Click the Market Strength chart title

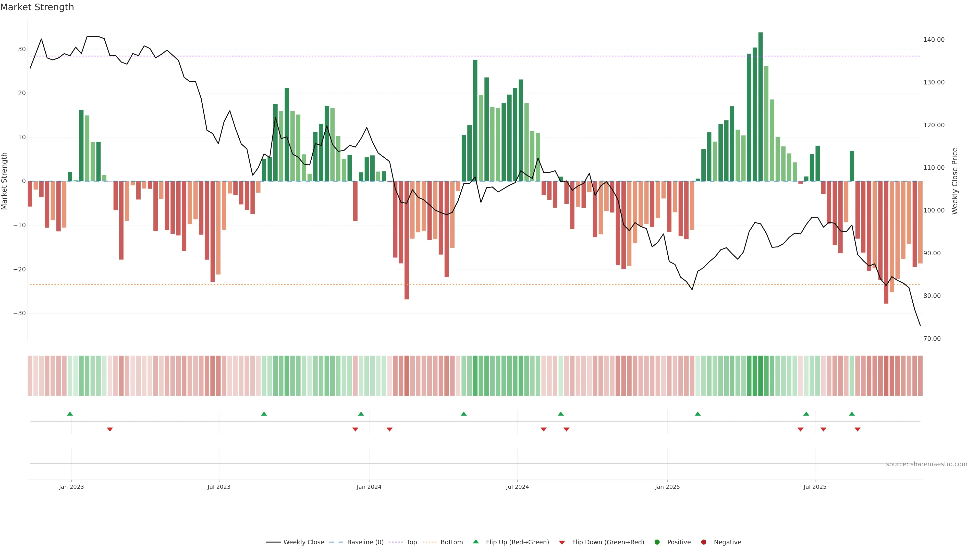click(x=37, y=7)
